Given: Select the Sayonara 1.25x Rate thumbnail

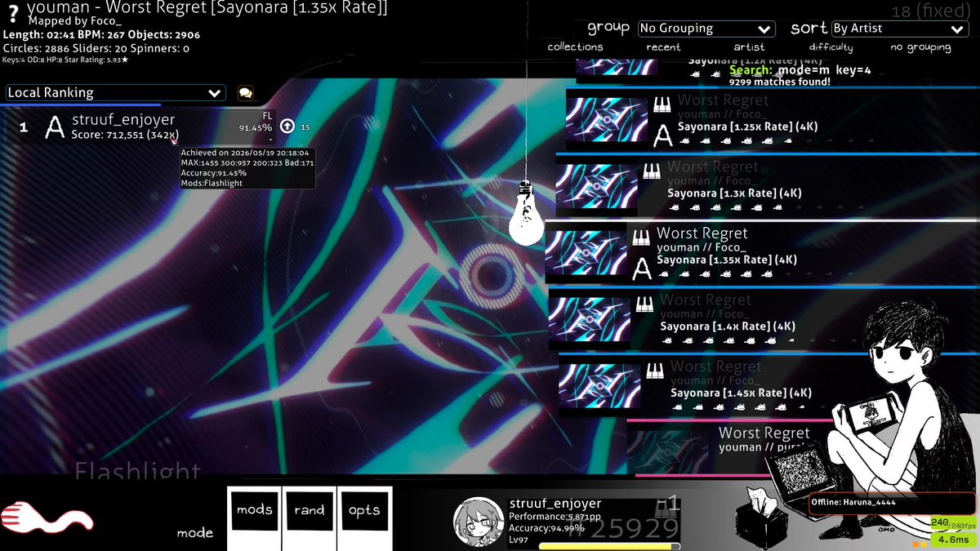Looking at the screenshot, I should coord(607,120).
